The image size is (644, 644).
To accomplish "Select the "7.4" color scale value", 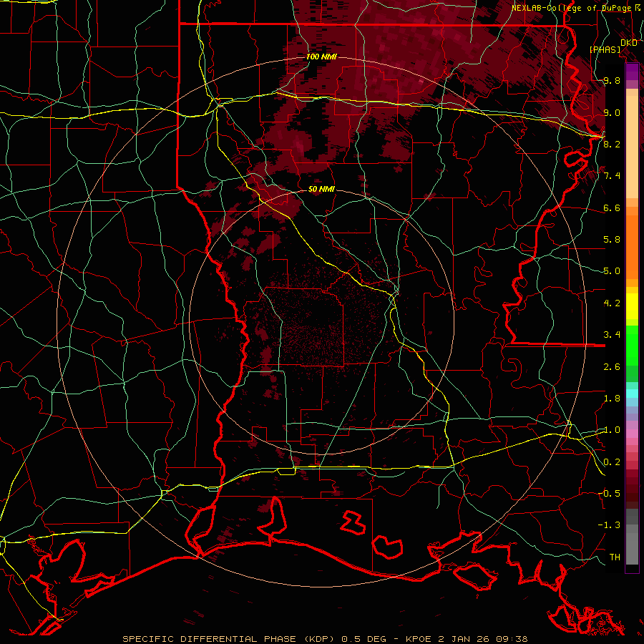I will coord(612,176).
